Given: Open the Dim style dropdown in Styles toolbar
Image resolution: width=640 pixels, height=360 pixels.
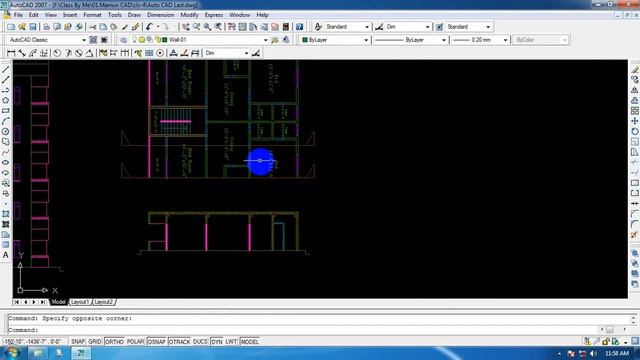Looking at the screenshot, I should pos(408,27).
